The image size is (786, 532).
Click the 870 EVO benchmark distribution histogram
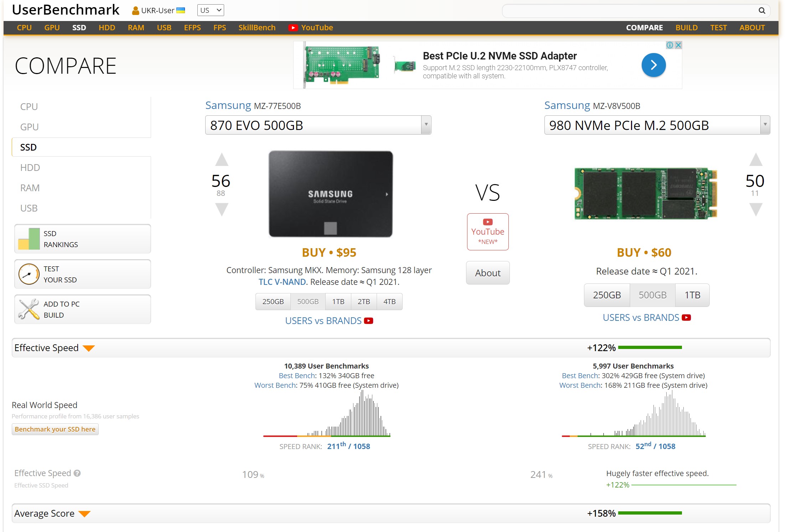(x=327, y=413)
